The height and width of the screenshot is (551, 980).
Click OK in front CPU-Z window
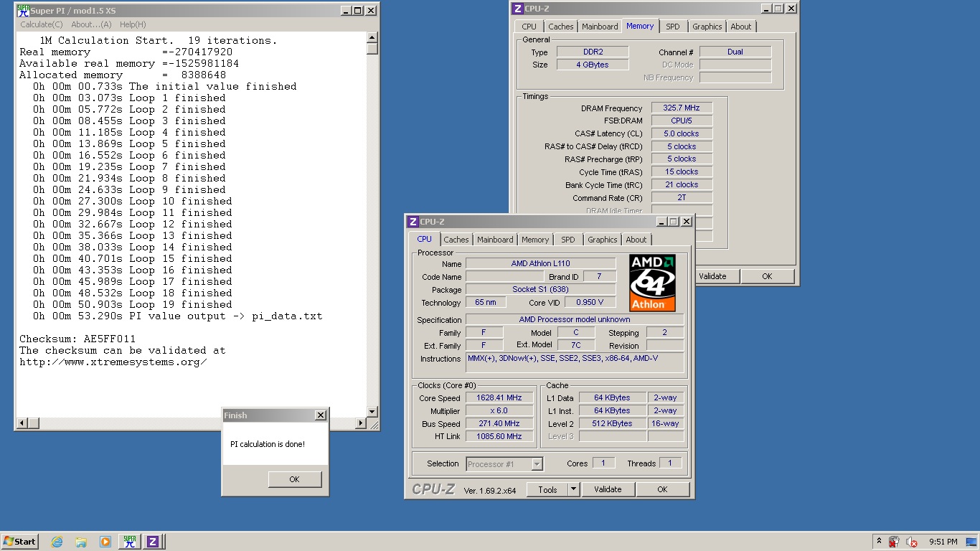point(662,489)
